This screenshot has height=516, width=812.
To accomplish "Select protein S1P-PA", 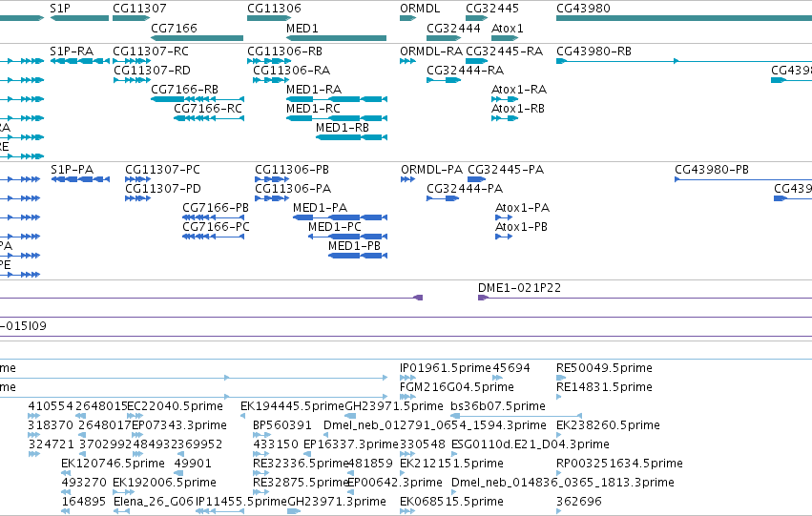I will click(x=80, y=179).
